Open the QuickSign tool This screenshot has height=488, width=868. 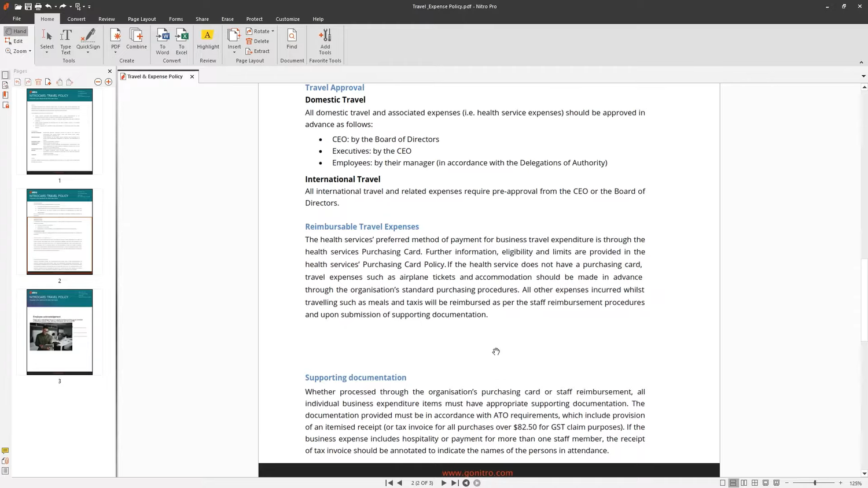pyautogui.click(x=88, y=39)
